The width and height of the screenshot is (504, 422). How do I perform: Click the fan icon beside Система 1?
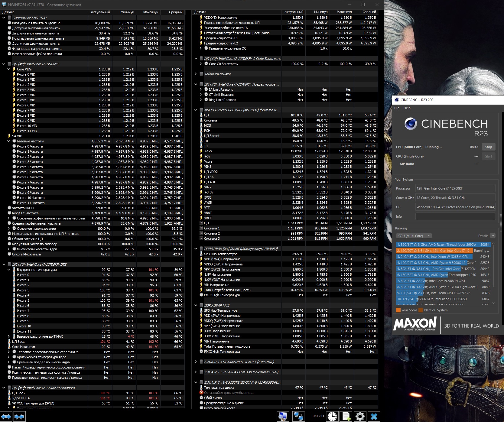click(201, 228)
